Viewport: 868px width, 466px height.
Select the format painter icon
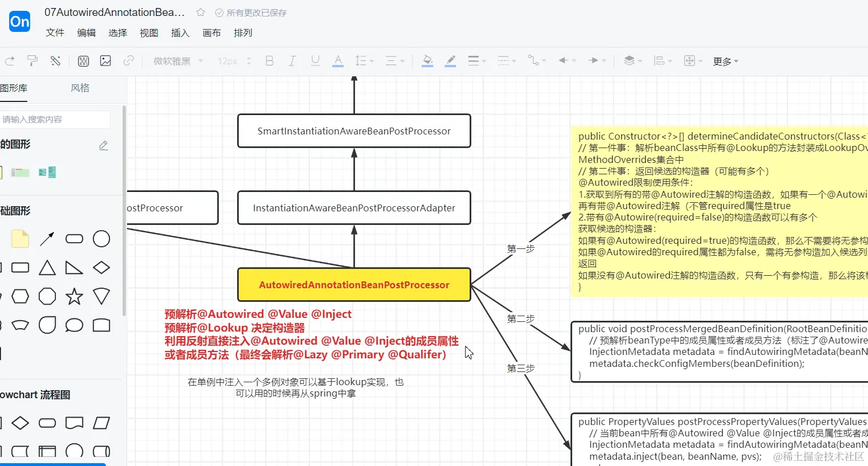pos(32,60)
